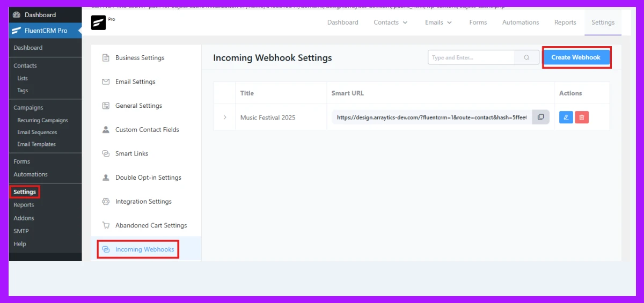Go to Automations in top navigation
The height and width of the screenshot is (303, 644).
coord(521,23)
